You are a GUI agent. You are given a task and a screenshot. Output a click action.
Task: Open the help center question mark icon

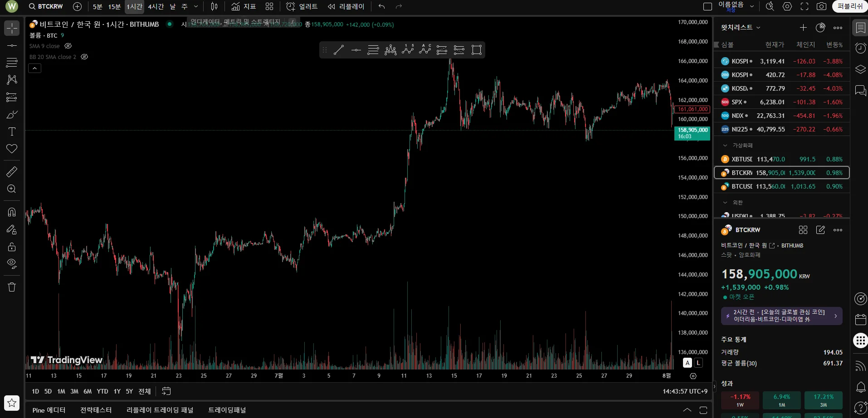click(860, 408)
